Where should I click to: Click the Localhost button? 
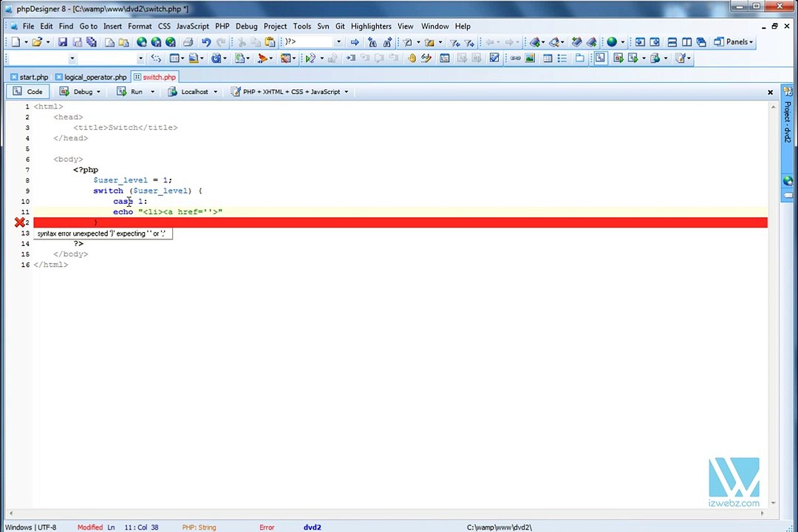(x=188, y=92)
